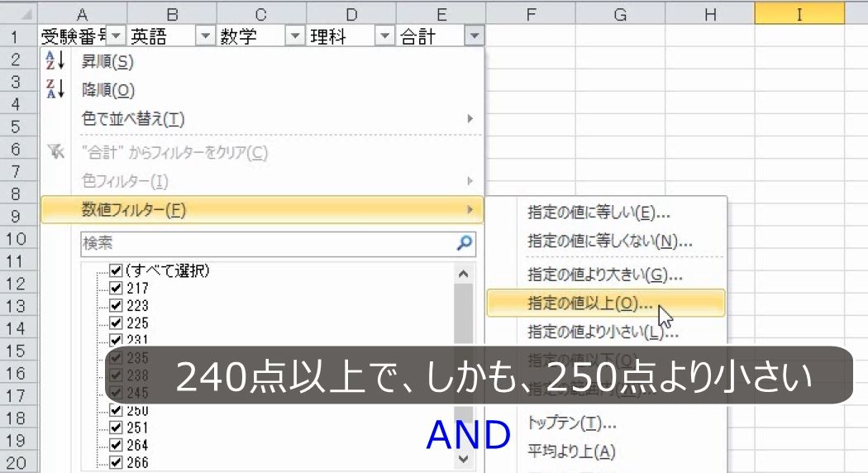Select 降順(O) sort option
This screenshot has width=868, height=473.
point(262,90)
